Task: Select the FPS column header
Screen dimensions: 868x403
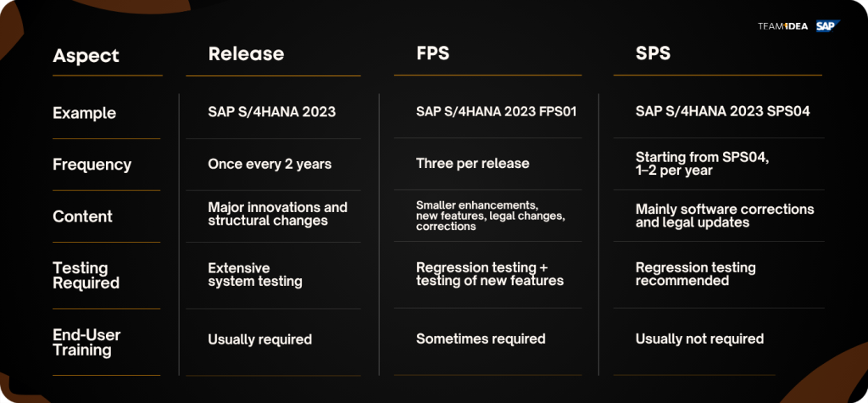Action: (x=433, y=53)
